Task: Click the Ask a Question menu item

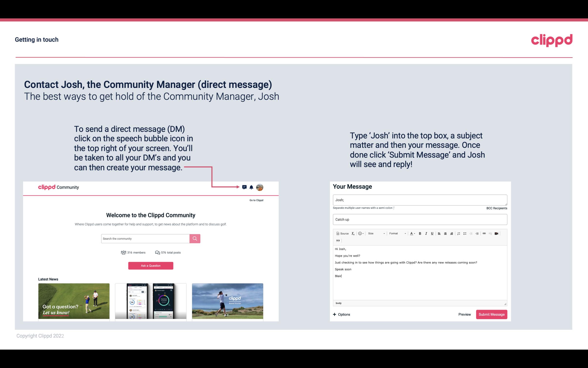Action: 150,265
